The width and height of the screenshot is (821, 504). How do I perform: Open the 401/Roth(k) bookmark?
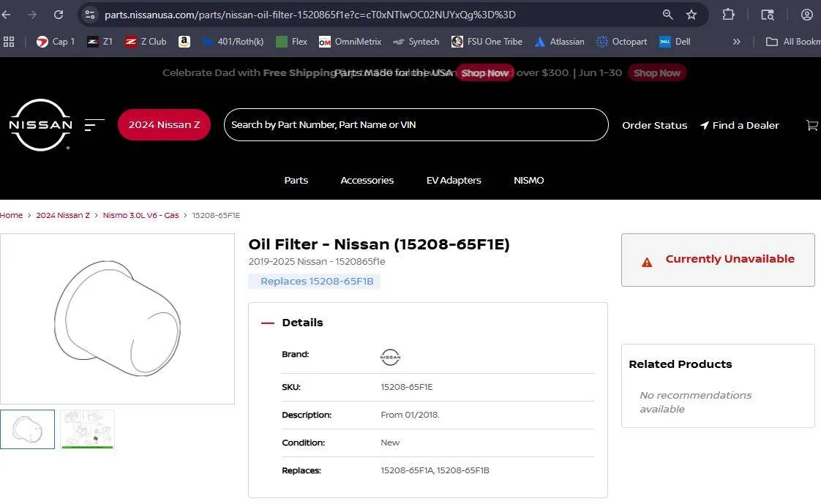tap(233, 42)
